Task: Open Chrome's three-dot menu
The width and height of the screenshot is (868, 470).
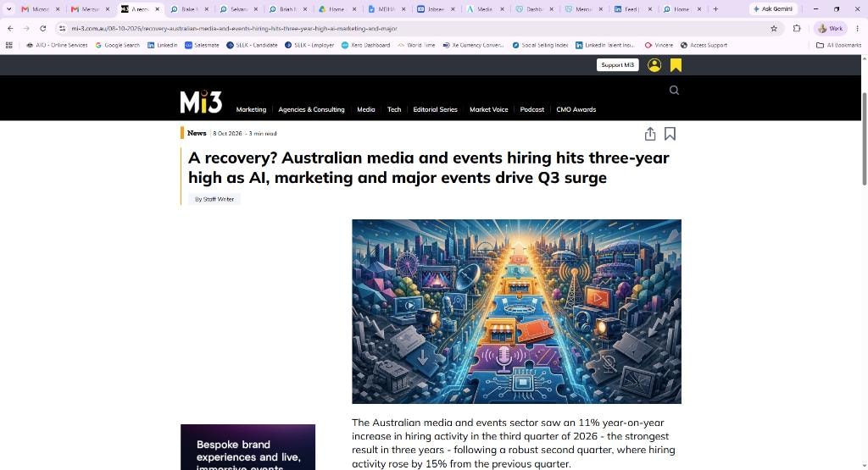Action: [x=859, y=28]
